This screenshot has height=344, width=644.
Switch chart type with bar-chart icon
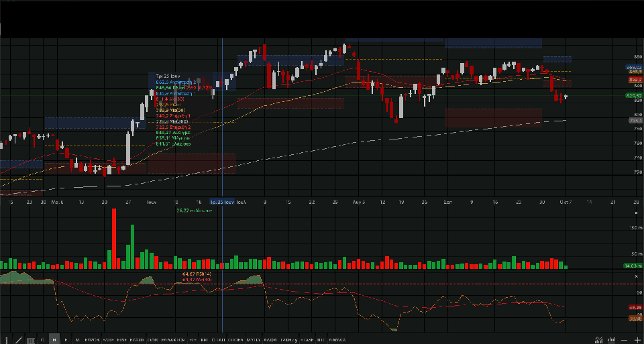[612, 340]
